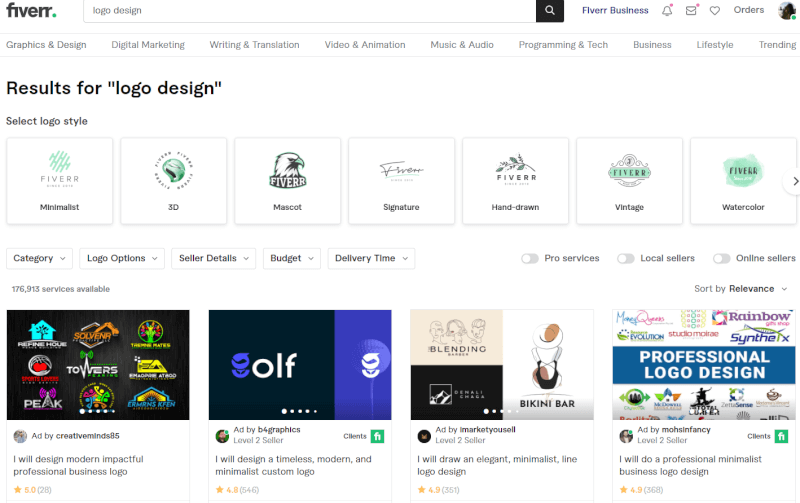Open the saved lists heart icon
Viewport: 800px width, 503px height.
pyautogui.click(x=715, y=10)
